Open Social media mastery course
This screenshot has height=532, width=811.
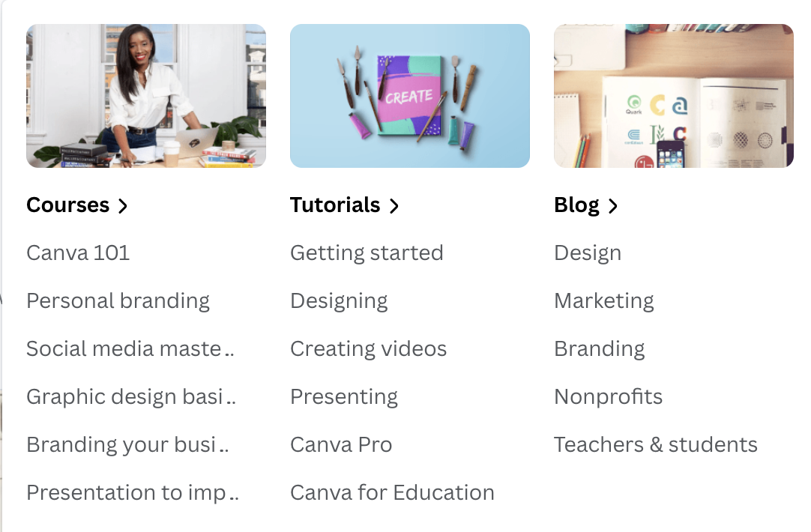click(130, 349)
